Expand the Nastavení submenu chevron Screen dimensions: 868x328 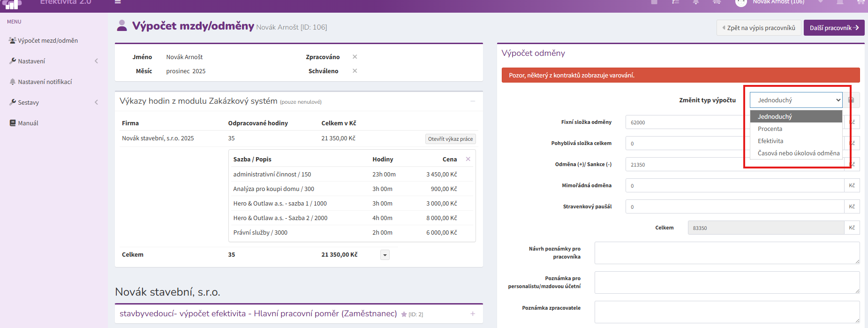(96, 61)
